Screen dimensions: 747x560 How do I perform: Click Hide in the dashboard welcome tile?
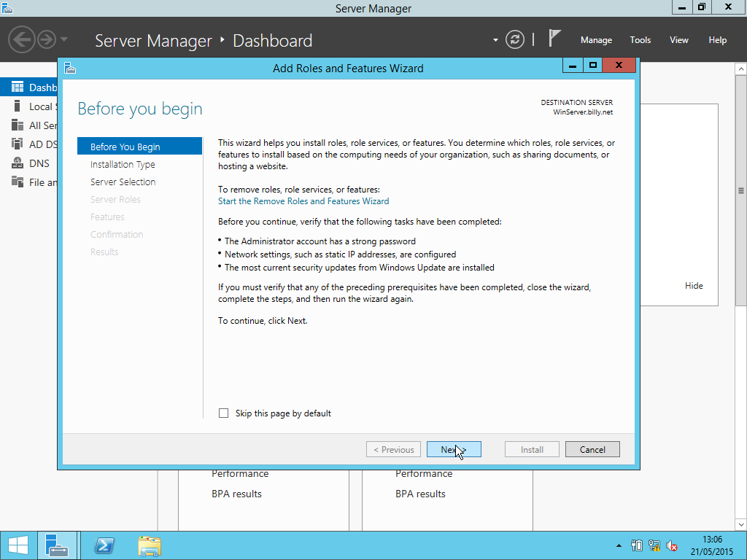694,286
